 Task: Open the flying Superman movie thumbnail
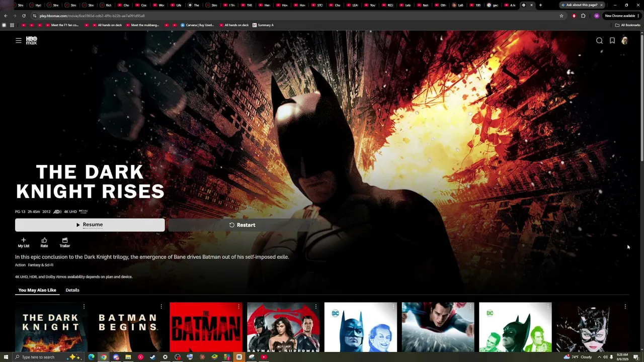pyautogui.click(x=438, y=327)
